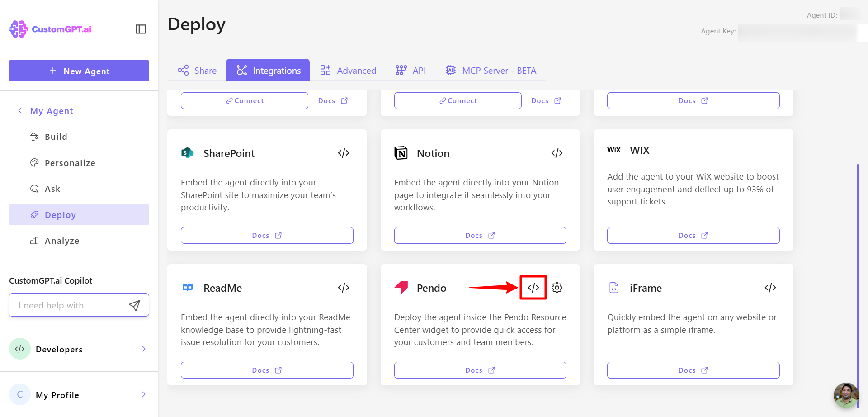Open the support chat avatar
Viewport: 868px width, 417px height.
[846, 395]
